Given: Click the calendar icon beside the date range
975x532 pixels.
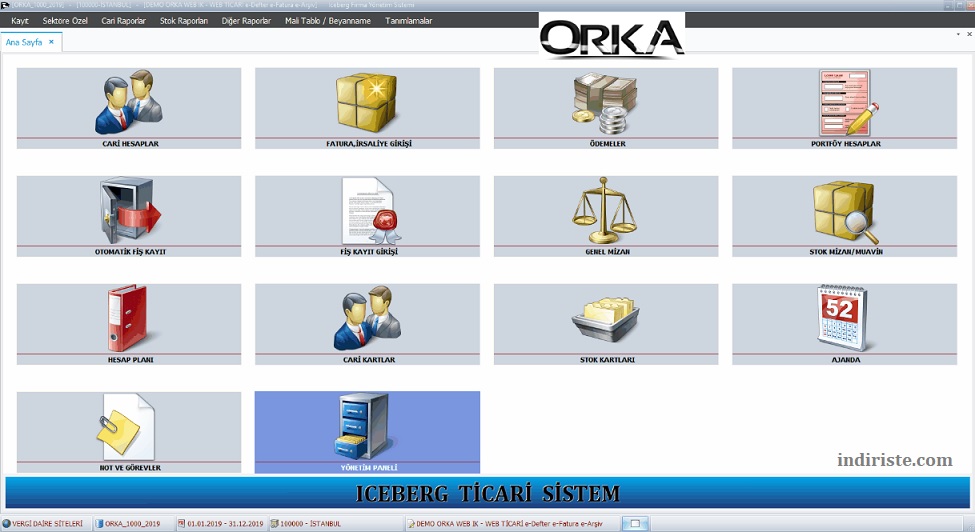Looking at the screenshot, I should click(x=182, y=523).
